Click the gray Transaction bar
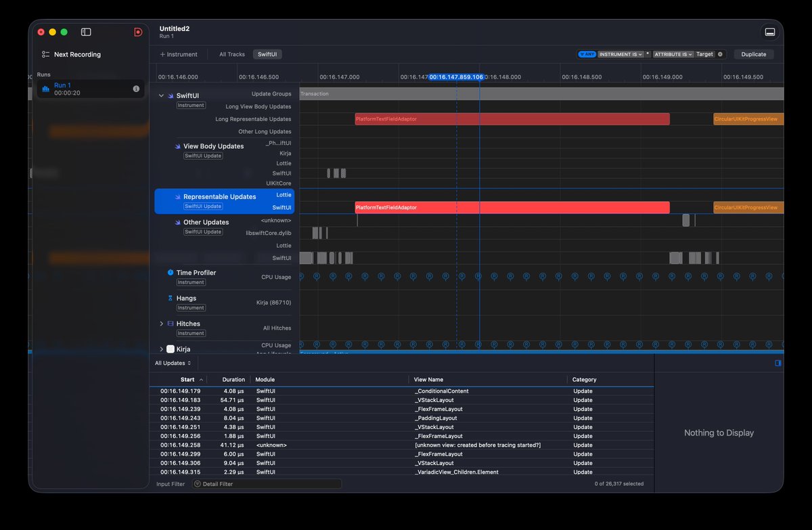812x530 pixels. click(x=541, y=93)
